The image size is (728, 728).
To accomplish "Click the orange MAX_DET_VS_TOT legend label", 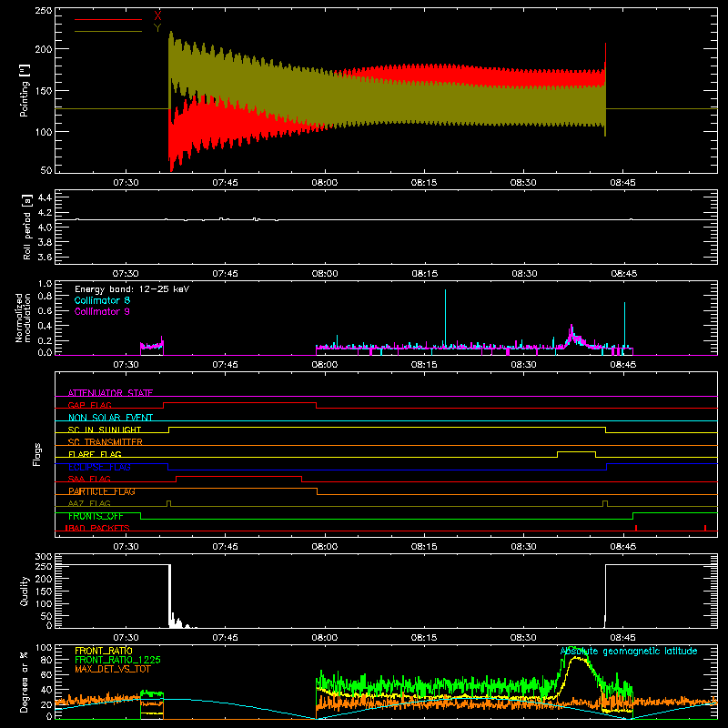I will 112,669.
